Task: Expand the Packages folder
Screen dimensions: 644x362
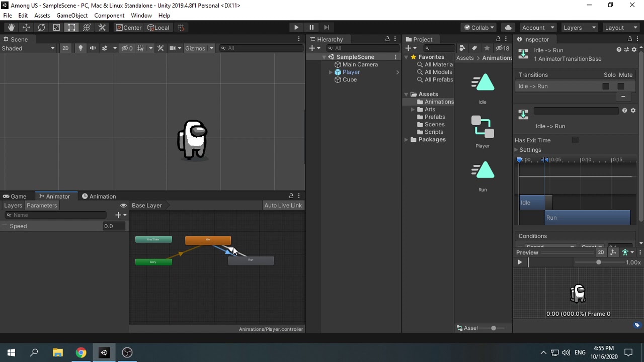Action: pyautogui.click(x=407, y=140)
